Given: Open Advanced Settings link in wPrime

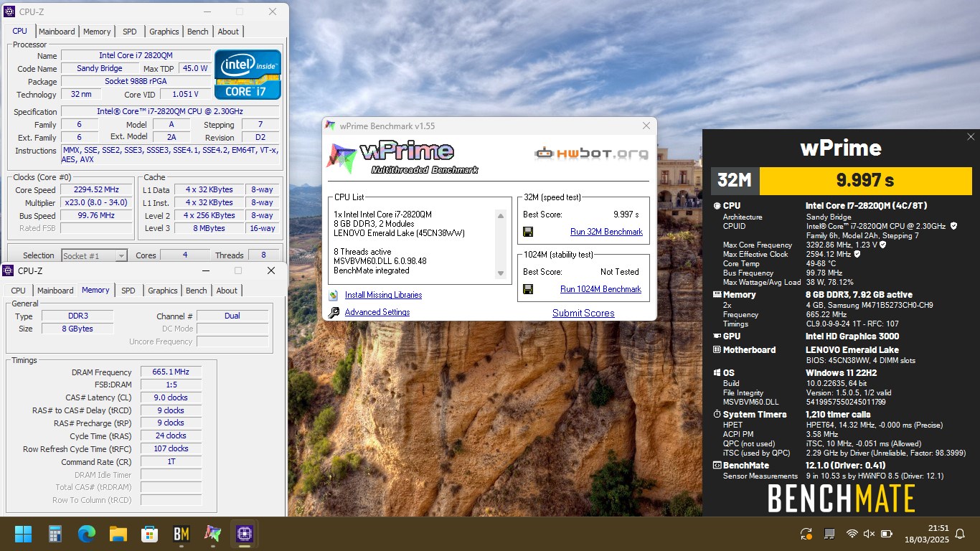Looking at the screenshot, I should pos(377,312).
